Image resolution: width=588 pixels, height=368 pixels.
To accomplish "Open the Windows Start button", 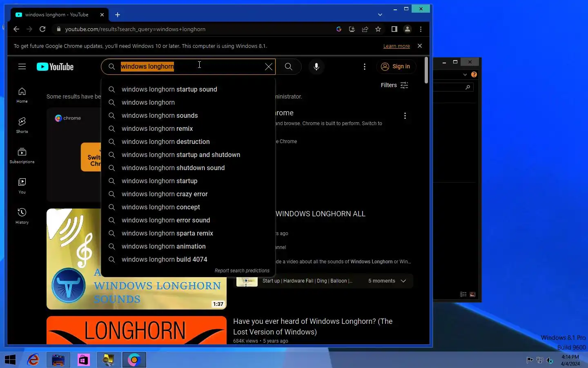I will tap(10, 360).
